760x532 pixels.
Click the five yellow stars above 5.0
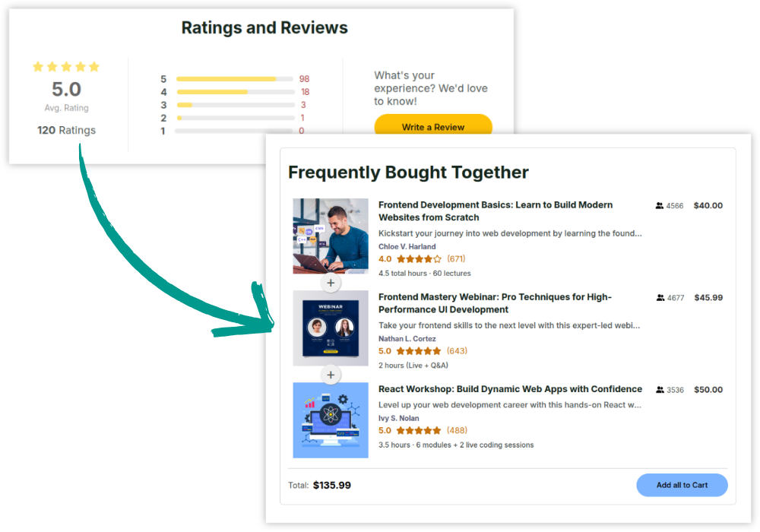[66, 67]
